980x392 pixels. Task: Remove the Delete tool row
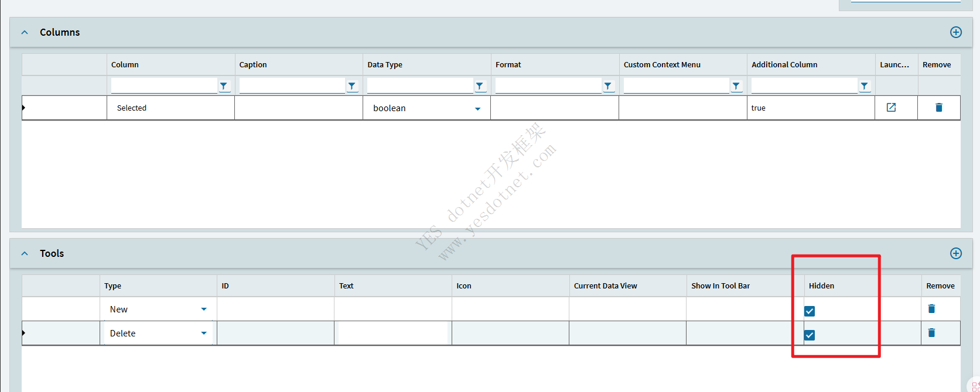point(931,333)
